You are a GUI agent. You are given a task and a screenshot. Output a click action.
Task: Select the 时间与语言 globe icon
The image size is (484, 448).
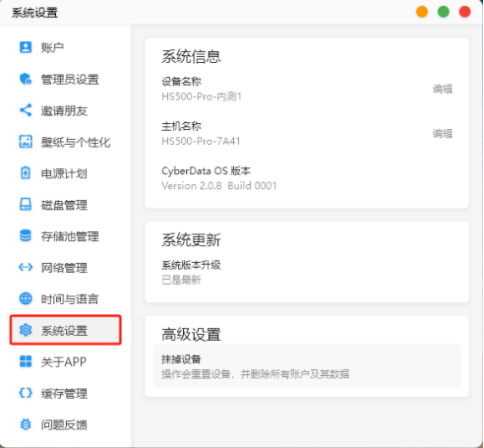tap(26, 298)
